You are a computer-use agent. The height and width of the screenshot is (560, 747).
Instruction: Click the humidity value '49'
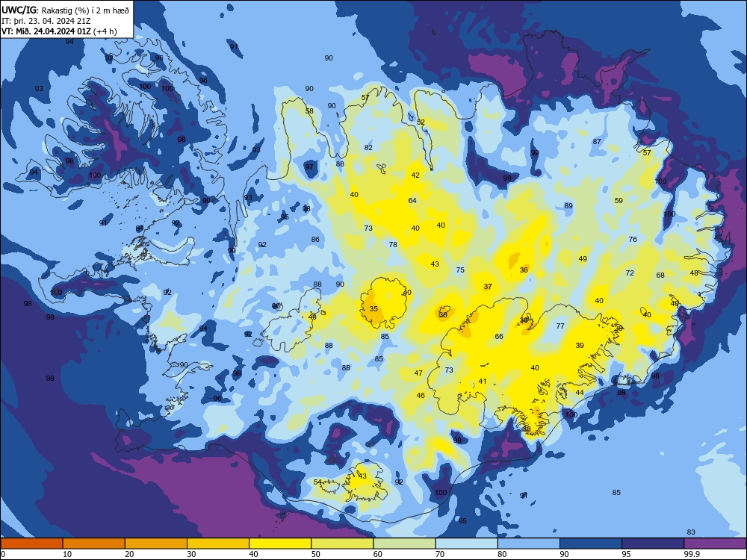[583, 258]
